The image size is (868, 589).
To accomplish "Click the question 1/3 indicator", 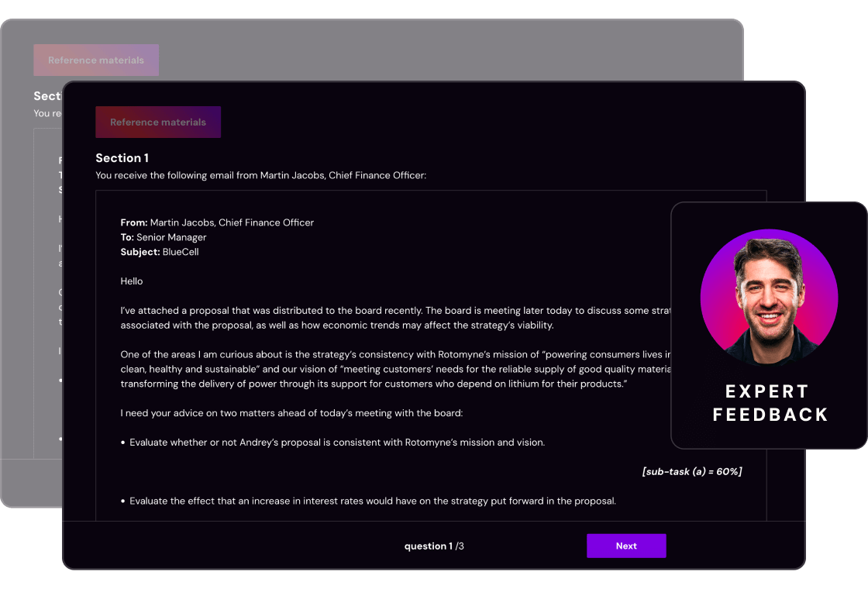I will (x=434, y=546).
